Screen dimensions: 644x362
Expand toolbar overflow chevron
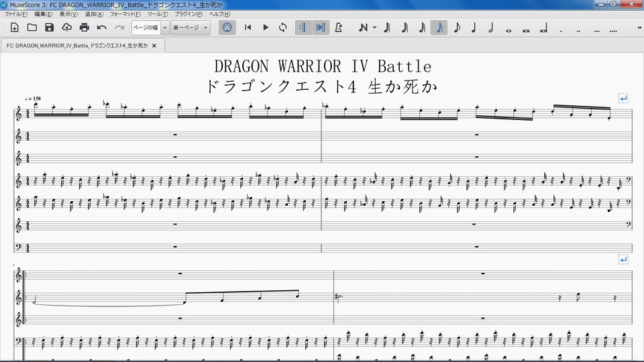tap(639, 27)
